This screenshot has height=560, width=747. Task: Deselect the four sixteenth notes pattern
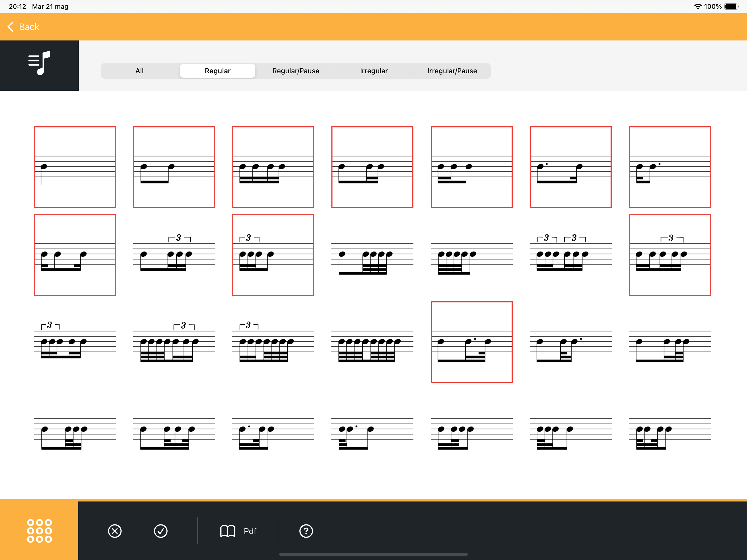click(273, 167)
